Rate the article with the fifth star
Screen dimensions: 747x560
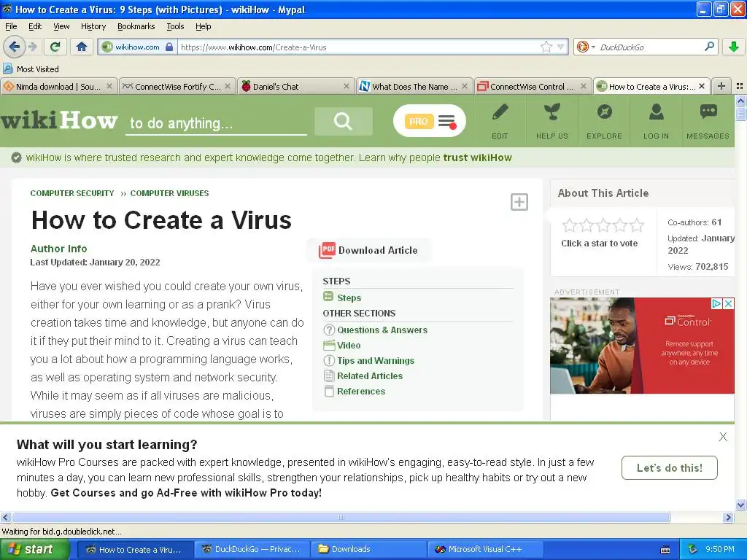click(637, 225)
